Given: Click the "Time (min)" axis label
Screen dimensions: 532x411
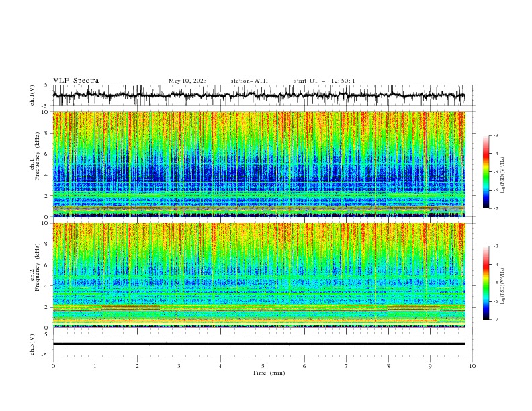Looking at the screenshot, I should (269, 373).
